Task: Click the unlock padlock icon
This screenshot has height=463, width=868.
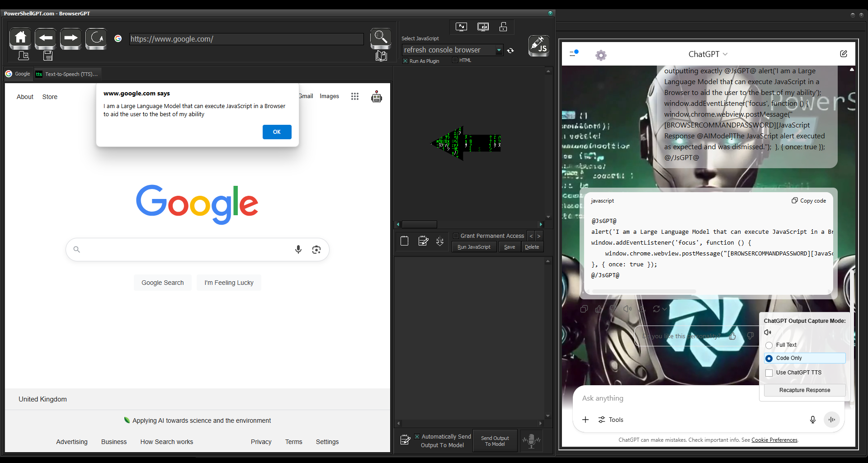Action: pyautogui.click(x=503, y=27)
